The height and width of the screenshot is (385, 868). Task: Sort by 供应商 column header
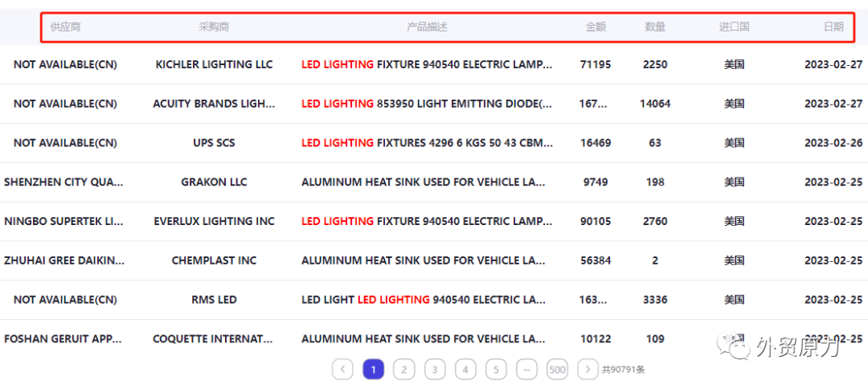(65, 27)
